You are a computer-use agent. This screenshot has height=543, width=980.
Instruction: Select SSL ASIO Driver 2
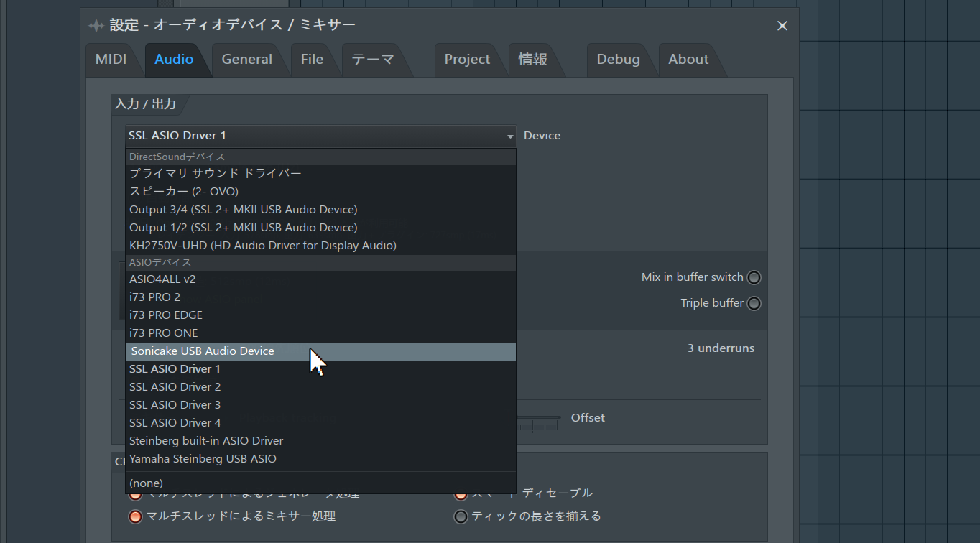click(x=321, y=387)
